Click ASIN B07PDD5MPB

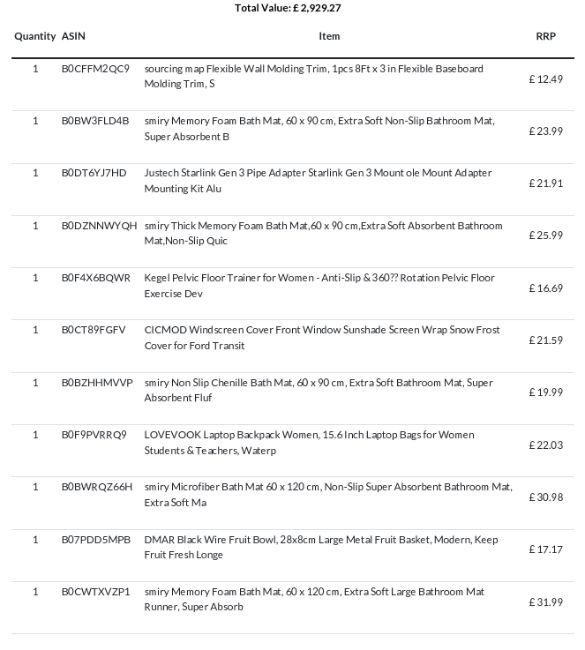tap(96, 539)
